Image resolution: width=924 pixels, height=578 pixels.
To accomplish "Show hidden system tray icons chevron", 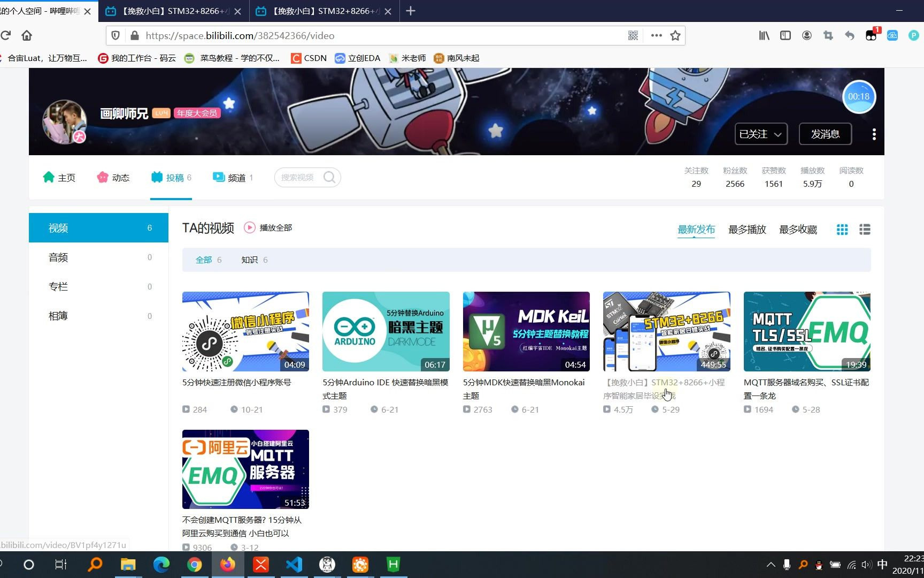I will [771, 565].
